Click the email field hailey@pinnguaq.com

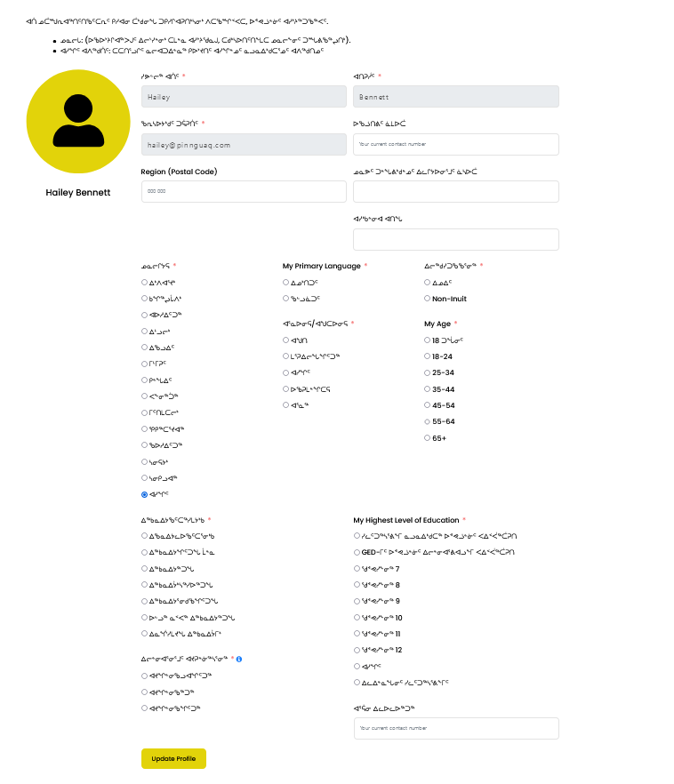tap(244, 145)
